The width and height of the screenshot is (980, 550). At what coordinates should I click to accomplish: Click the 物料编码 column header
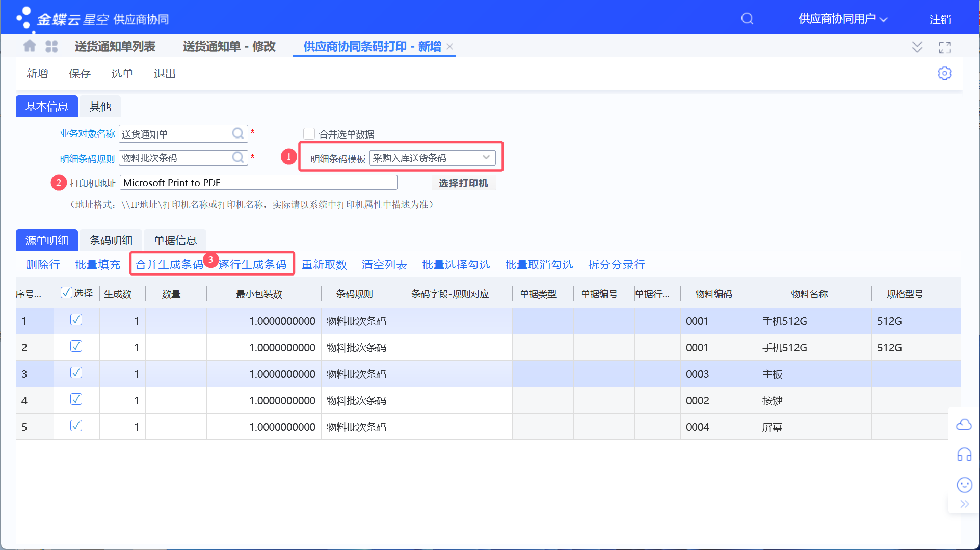click(x=713, y=294)
